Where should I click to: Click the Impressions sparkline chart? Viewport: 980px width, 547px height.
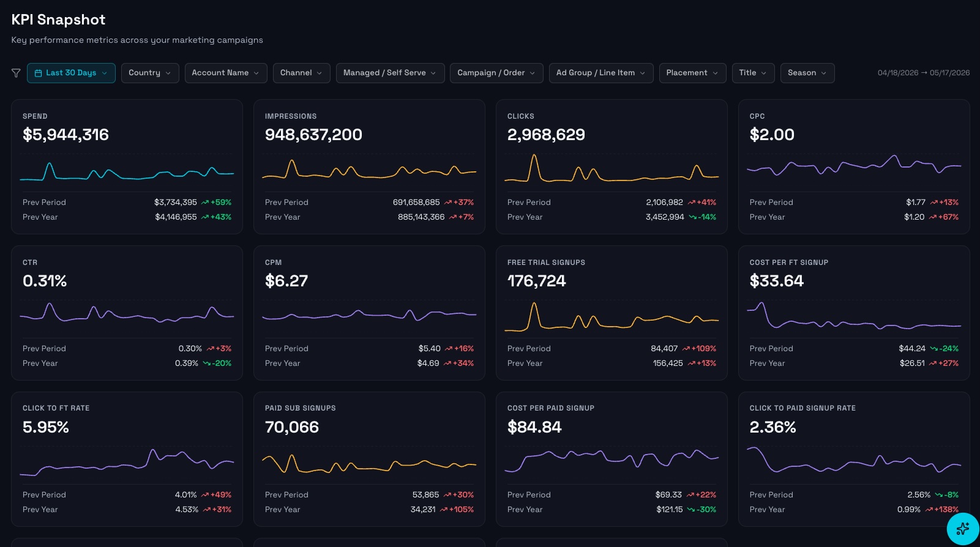click(x=369, y=169)
